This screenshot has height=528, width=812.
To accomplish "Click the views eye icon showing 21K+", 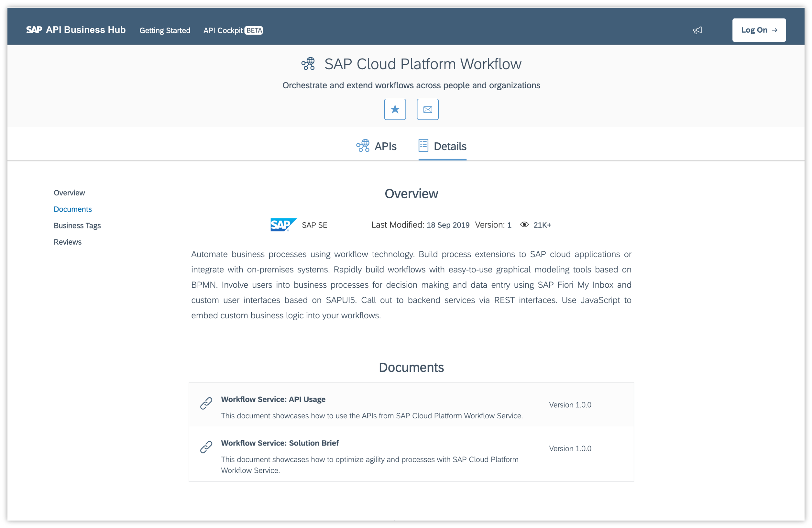I will point(524,225).
